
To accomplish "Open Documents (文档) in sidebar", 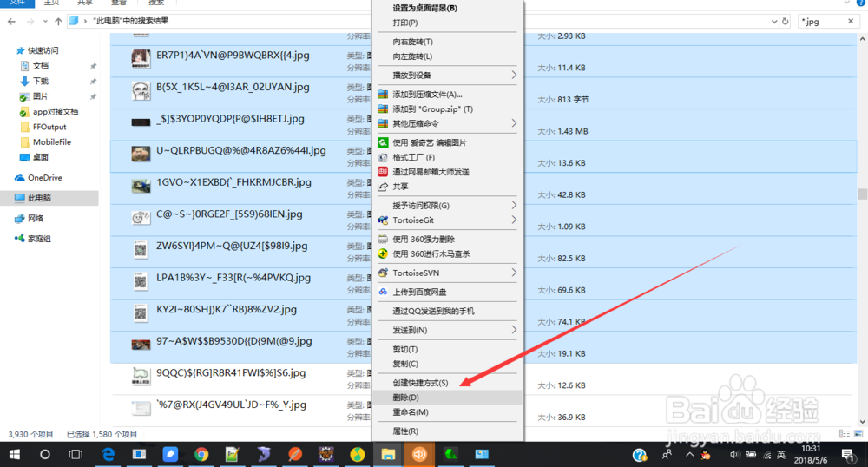I will 41,66.
